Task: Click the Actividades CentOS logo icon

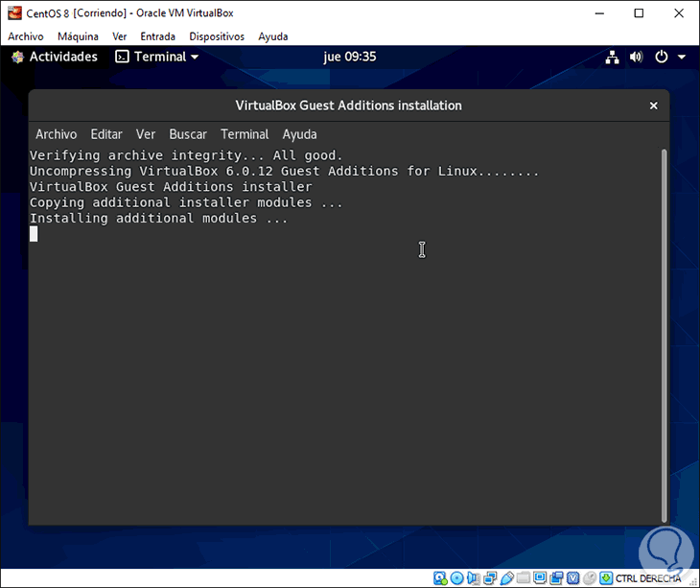Action: click(17, 58)
